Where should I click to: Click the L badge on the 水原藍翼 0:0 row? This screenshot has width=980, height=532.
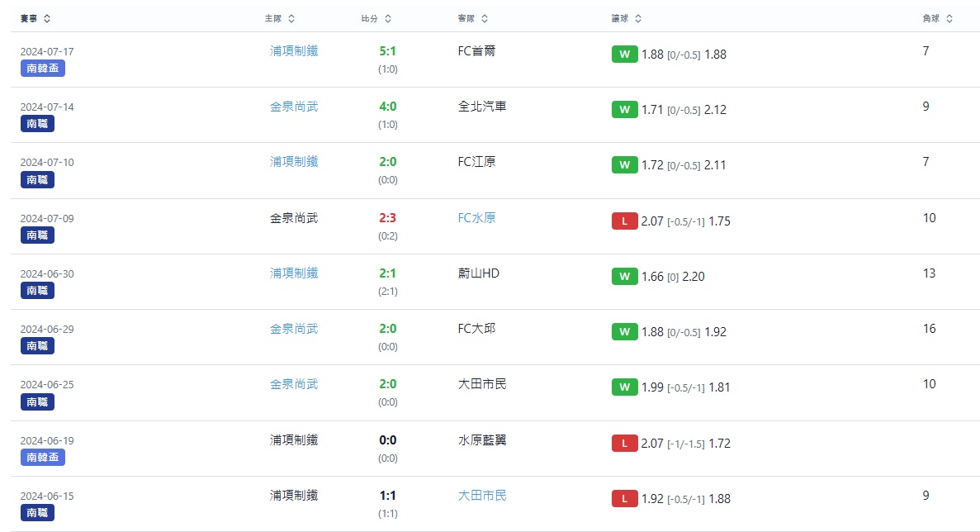click(624, 443)
